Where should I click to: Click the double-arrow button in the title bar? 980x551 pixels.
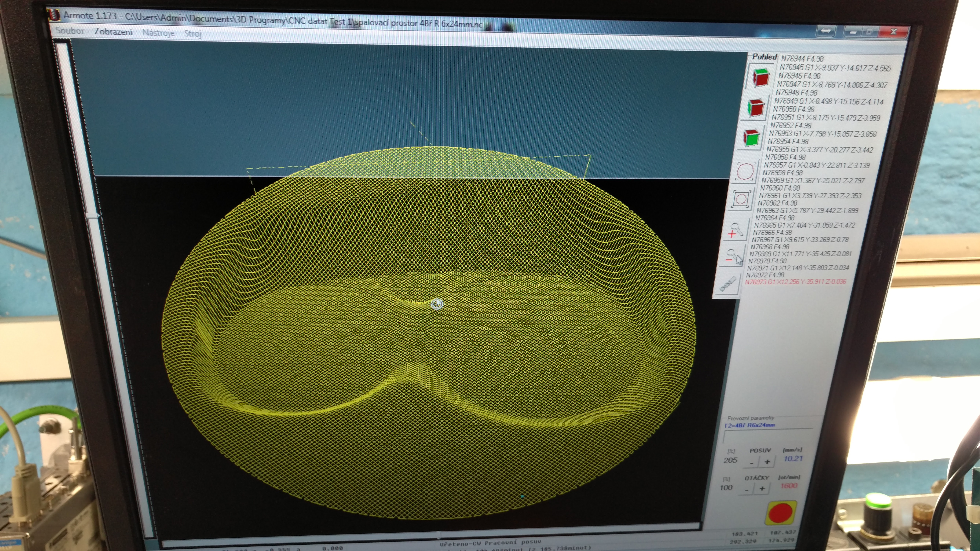(826, 31)
